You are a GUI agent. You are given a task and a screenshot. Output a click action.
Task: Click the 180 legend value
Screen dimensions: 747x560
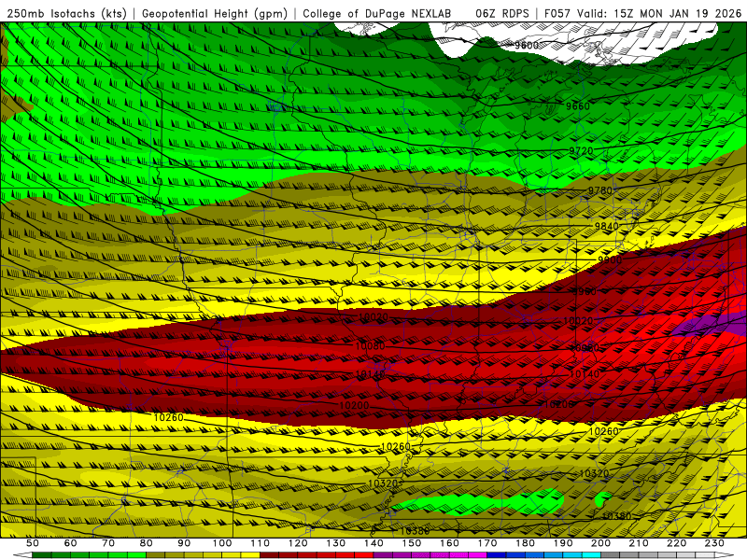click(x=525, y=543)
